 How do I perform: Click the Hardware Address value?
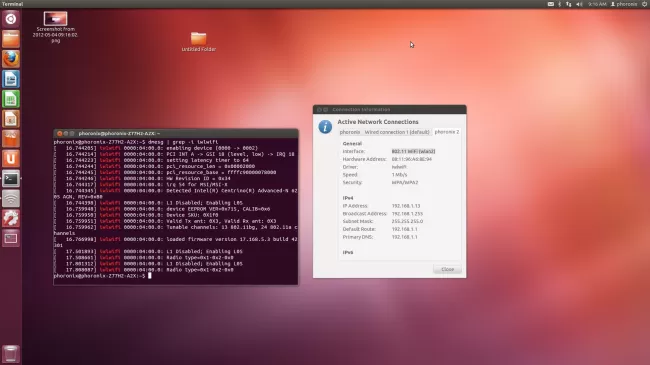click(x=412, y=159)
